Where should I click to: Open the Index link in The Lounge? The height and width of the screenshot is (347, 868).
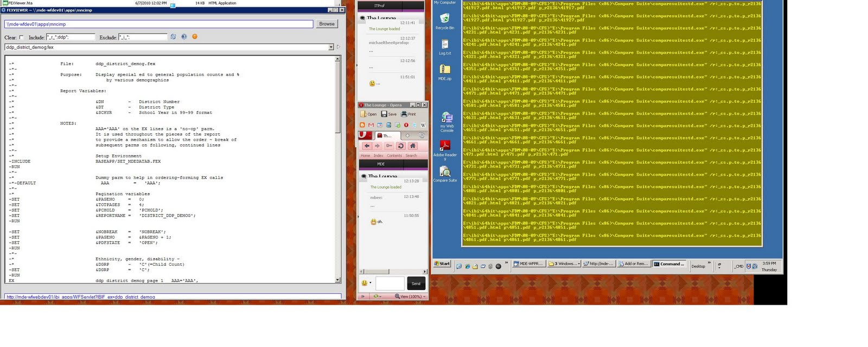[x=379, y=156]
